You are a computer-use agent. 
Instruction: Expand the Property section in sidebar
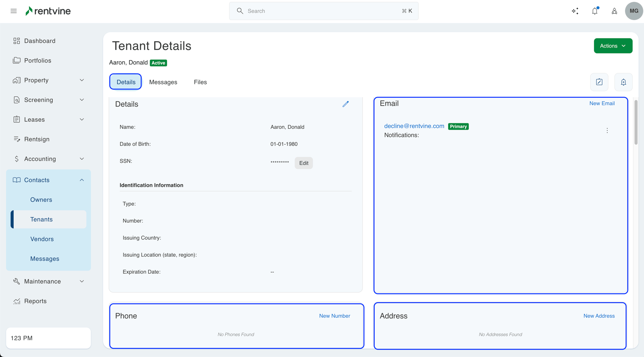click(81, 80)
